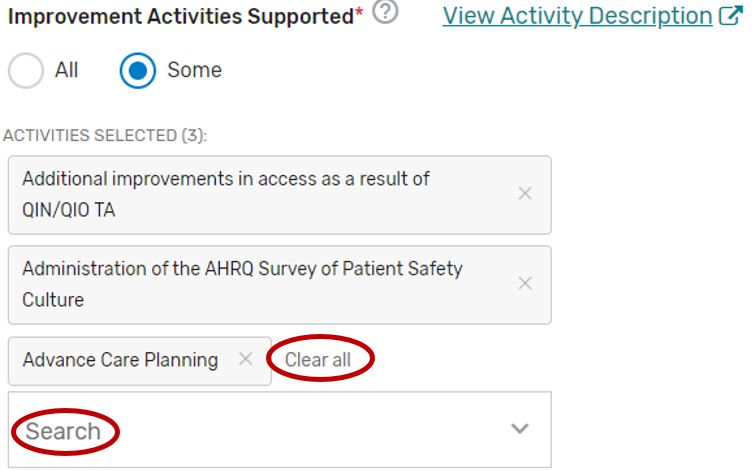The image size is (752, 471).
Task: Select the Some radio button
Action: click(138, 71)
